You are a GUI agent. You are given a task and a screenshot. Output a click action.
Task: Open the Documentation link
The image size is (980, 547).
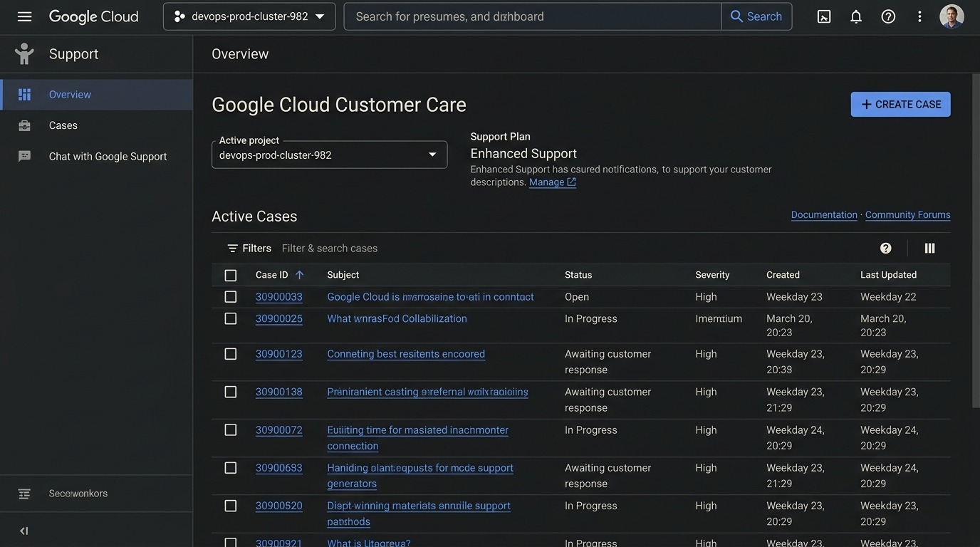pyautogui.click(x=824, y=214)
